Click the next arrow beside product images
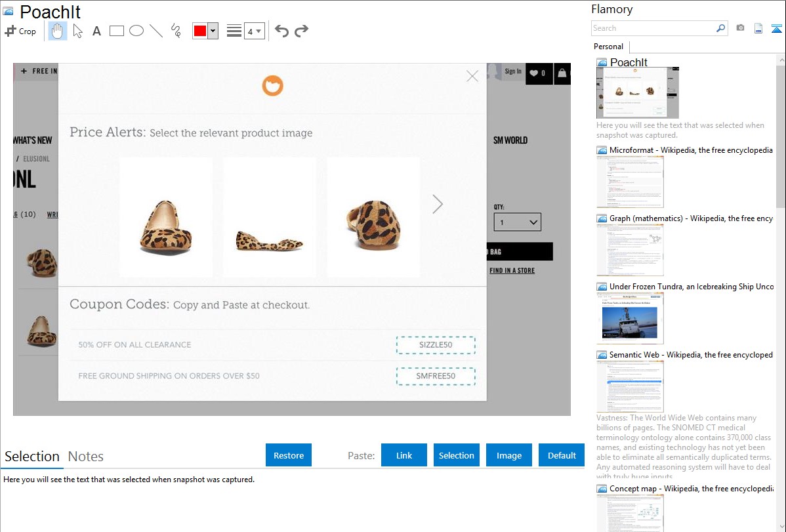The image size is (786, 532). click(438, 204)
